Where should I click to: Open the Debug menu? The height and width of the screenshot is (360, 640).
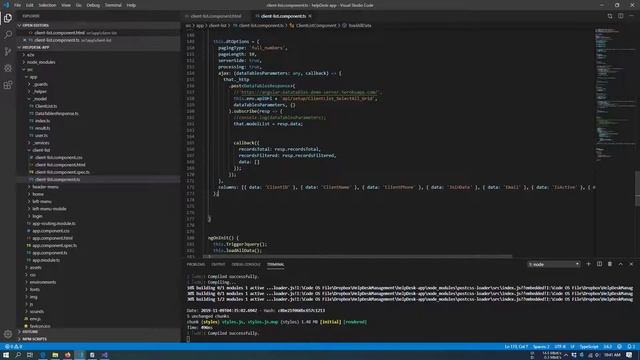[93, 5]
